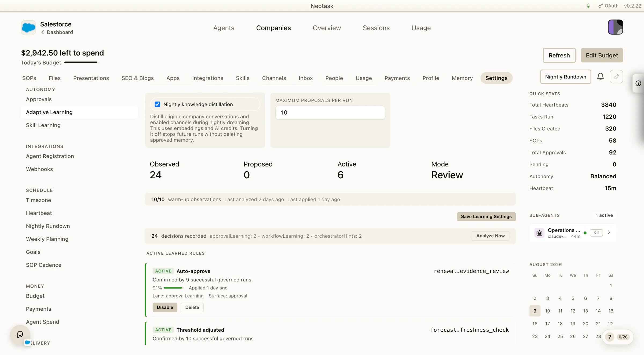Image resolution: width=644 pixels, height=355 pixels.
Task: Expand the Operations sub-agent chevron
Action: coord(609,233)
